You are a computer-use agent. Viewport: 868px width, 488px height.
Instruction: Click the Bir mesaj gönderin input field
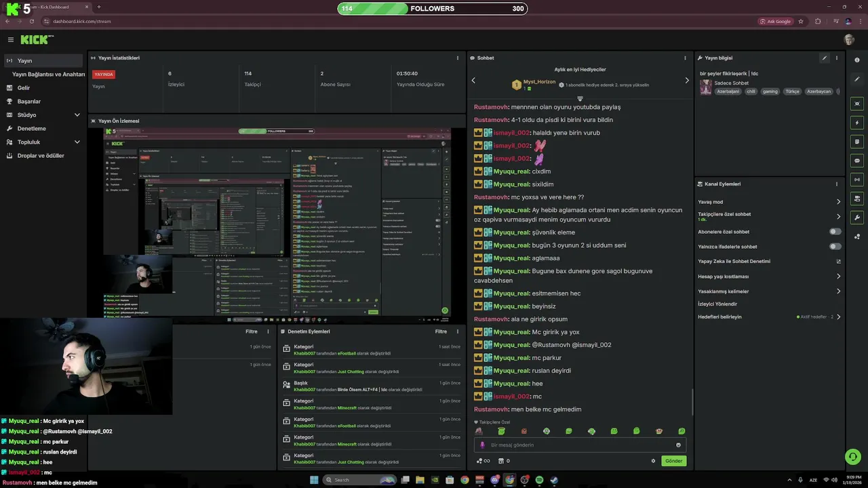click(580, 445)
